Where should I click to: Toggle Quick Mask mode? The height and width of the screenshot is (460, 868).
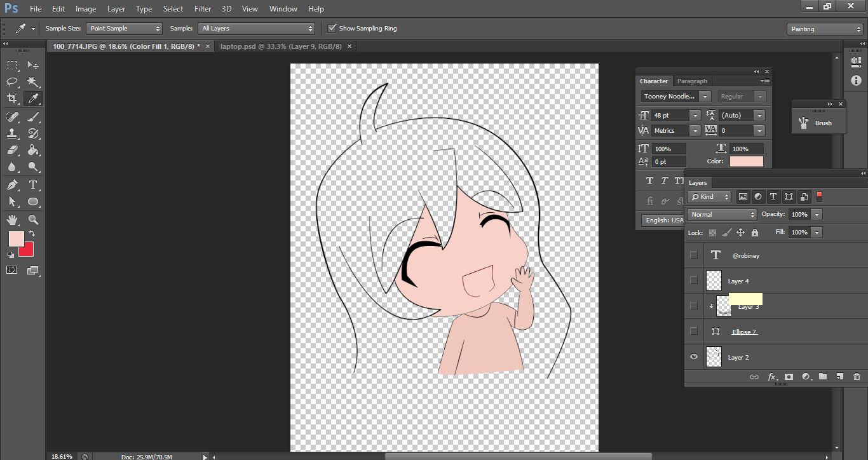pos(12,270)
